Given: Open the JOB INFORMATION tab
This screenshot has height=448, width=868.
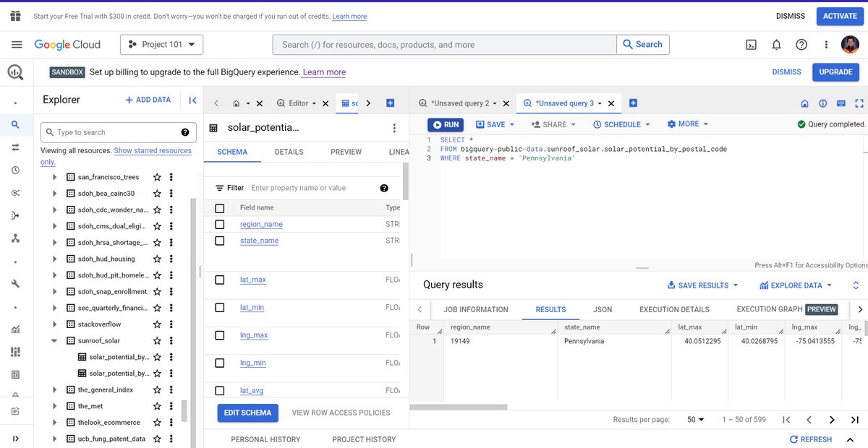Looking at the screenshot, I should [475, 309].
